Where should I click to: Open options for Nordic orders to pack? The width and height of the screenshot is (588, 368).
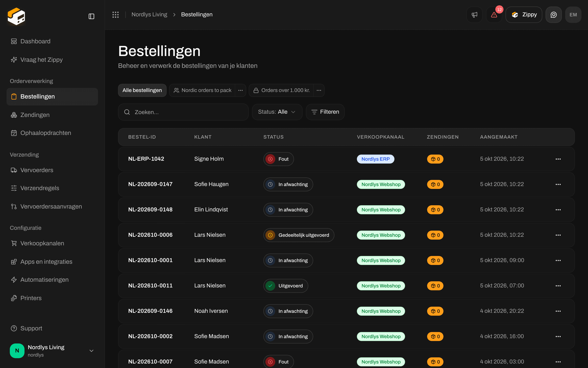click(x=241, y=90)
